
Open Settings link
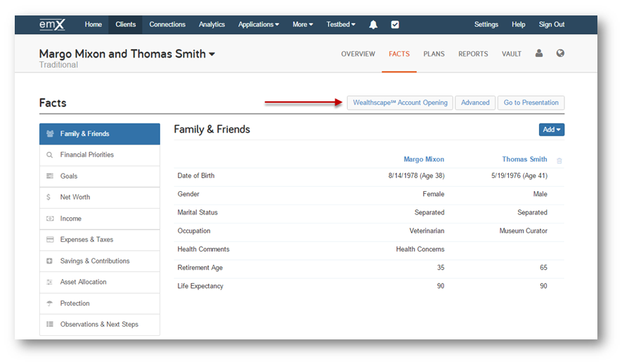pyautogui.click(x=486, y=25)
